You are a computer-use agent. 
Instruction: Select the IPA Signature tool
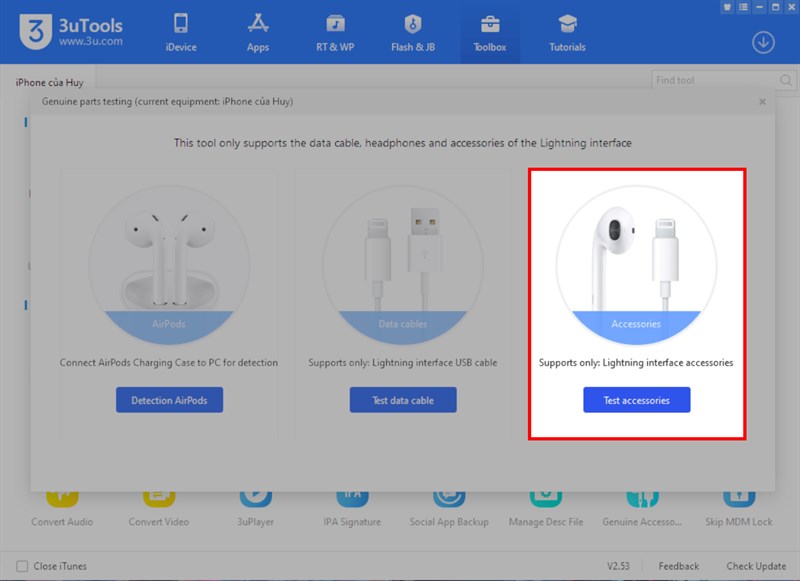[352, 505]
